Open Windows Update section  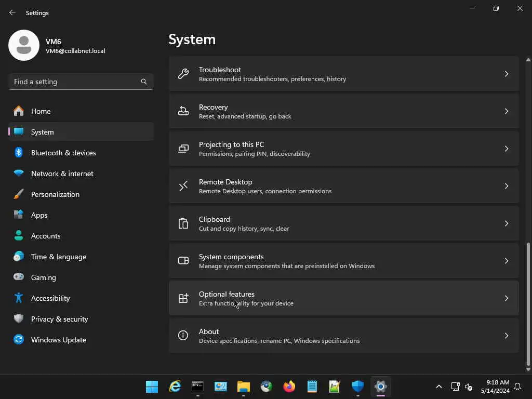[x=81, y=340]
